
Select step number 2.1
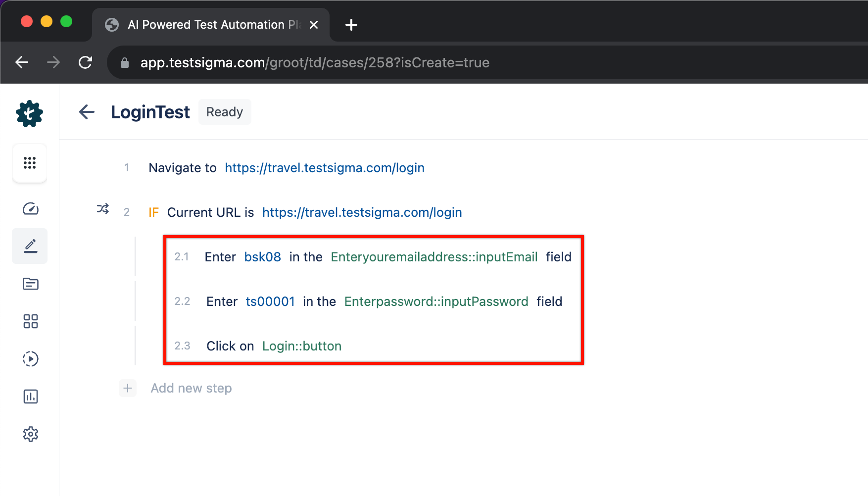coord(182,257)
